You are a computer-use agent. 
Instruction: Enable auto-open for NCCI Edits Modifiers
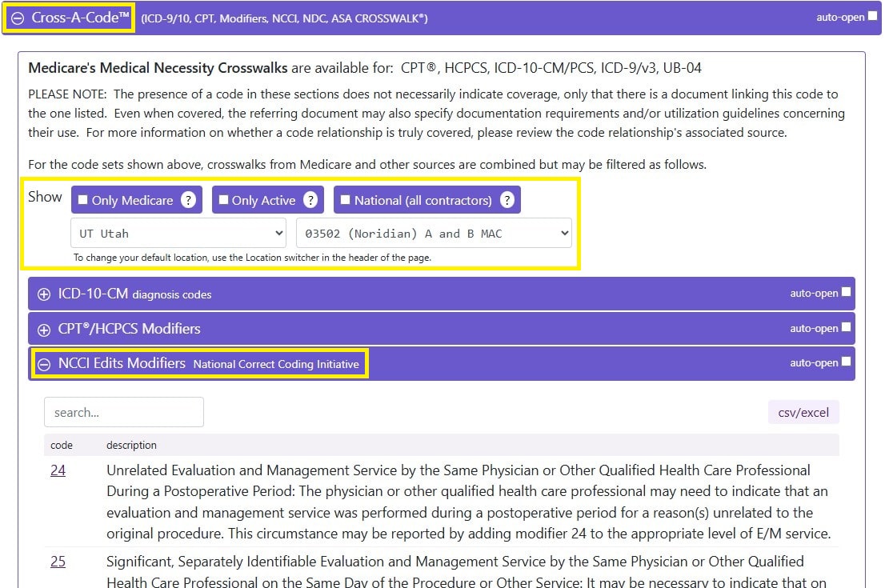click(x=846, y=361)
